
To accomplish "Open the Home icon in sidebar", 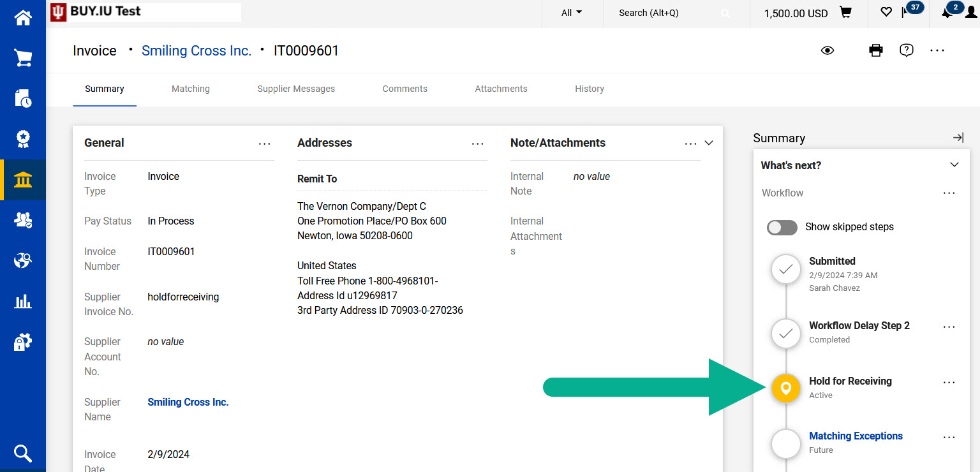I will coord(23,18).
